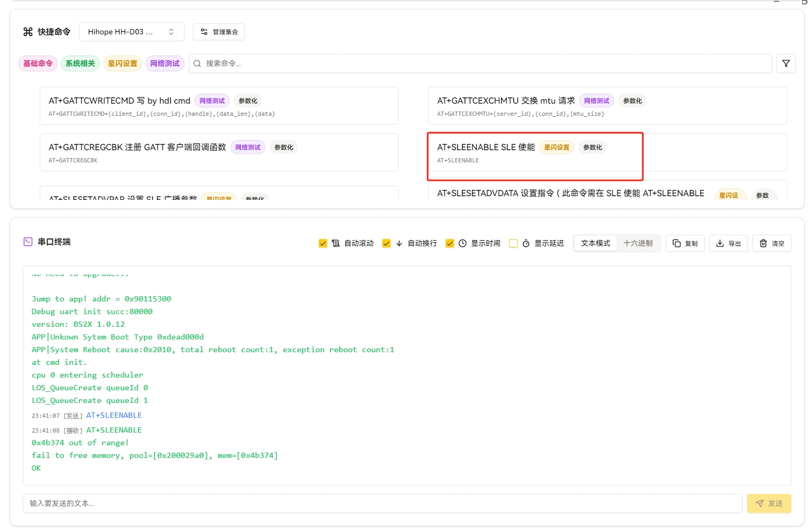
Task: Open the Hihope HH-D03 device dropdown
Action: click(x=132, y=32)
